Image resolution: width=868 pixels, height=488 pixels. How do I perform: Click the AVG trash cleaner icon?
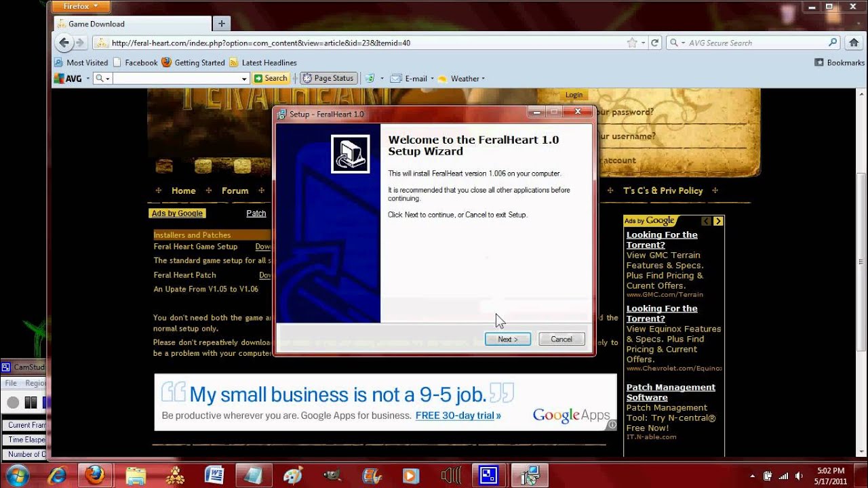tap(370, 79)
